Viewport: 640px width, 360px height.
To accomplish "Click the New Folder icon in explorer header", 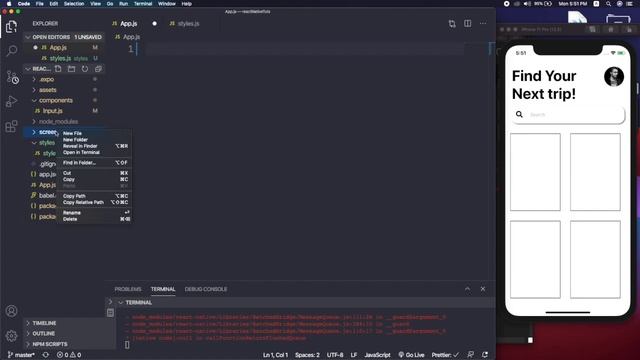I will pos(71,69).
